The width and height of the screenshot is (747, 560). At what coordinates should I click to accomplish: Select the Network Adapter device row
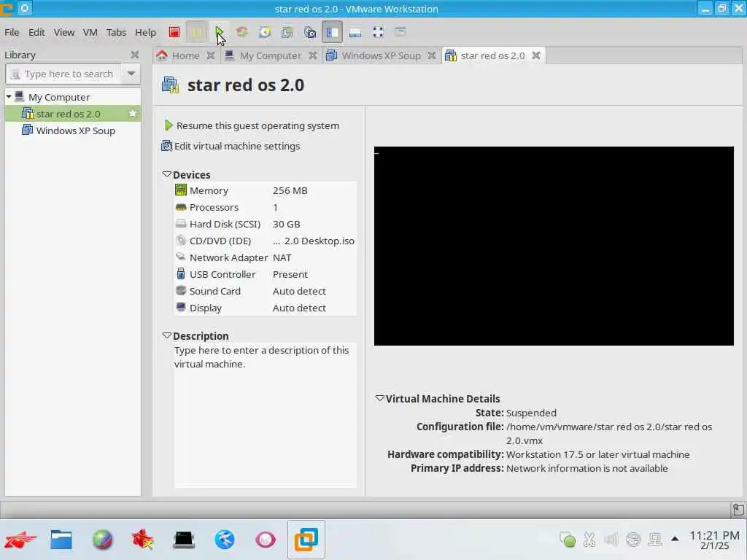tap(265, 257)
